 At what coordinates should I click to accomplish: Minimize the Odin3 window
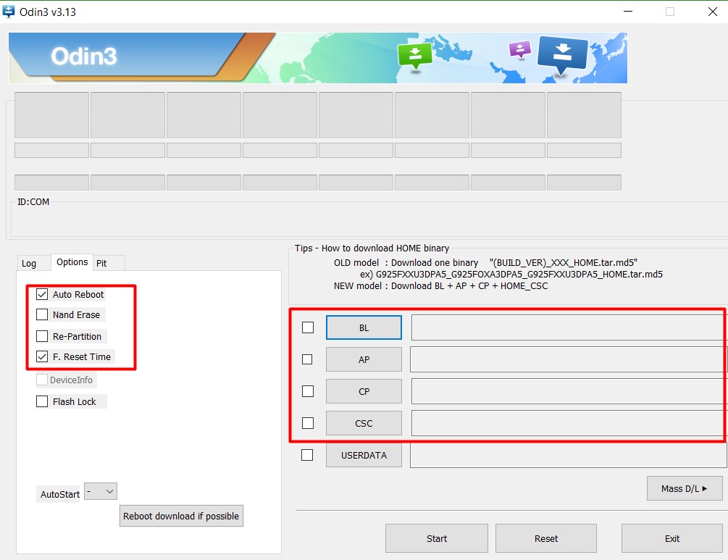pos(628,11)
